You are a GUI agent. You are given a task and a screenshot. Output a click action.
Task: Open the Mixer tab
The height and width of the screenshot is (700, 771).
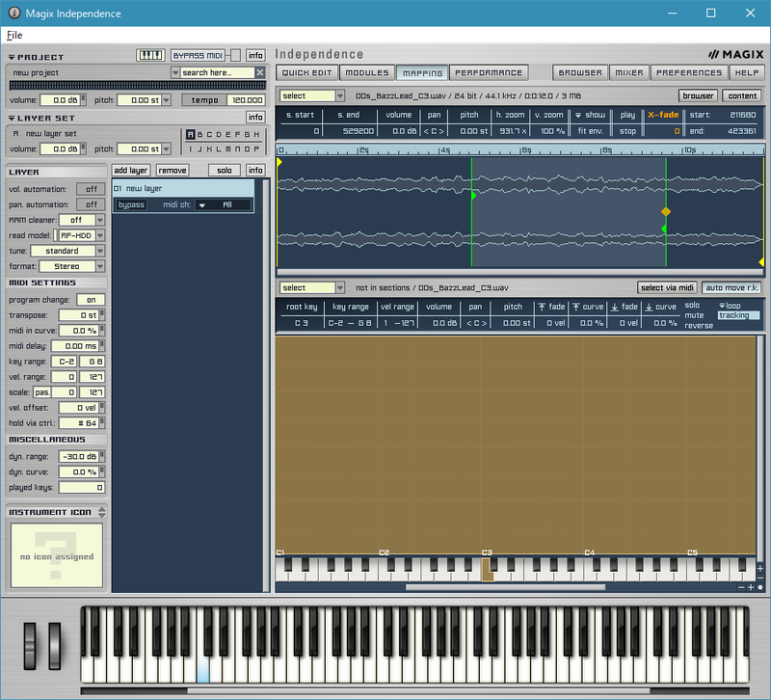point(629,72)
